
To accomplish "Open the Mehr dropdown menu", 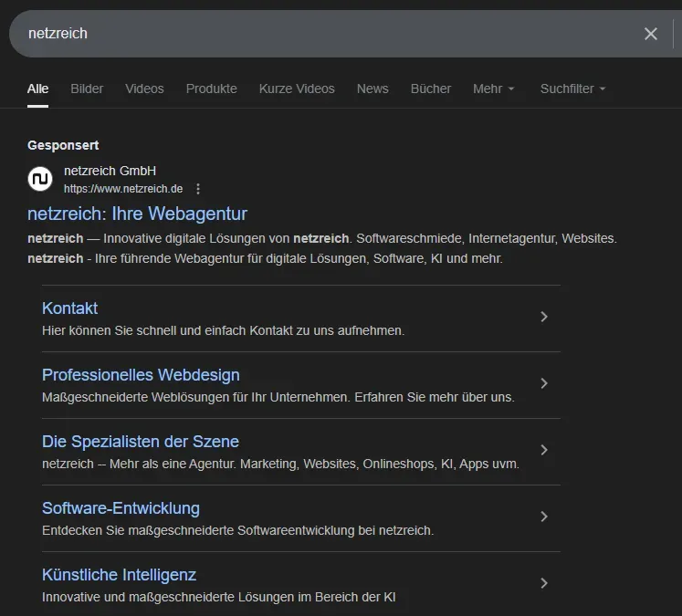I will (x=494, y=89).
